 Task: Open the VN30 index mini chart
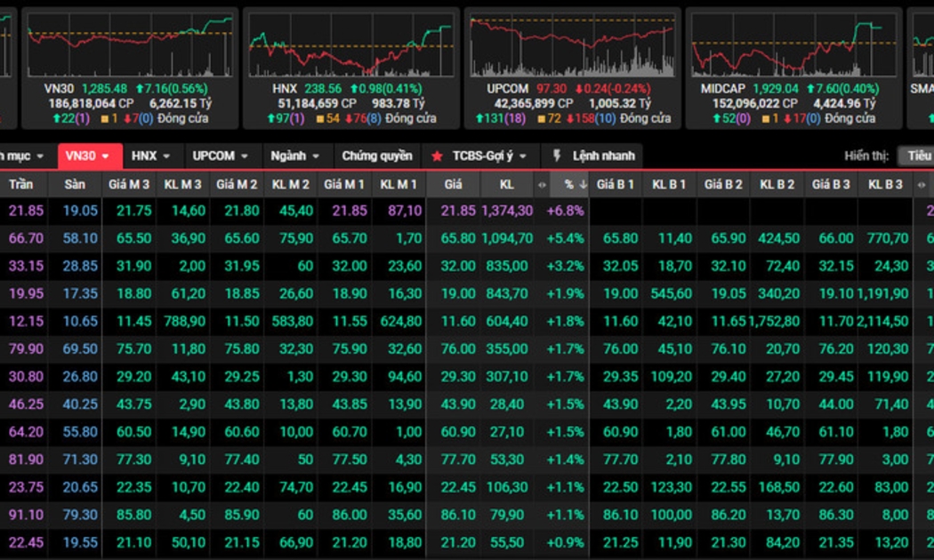tap(130, 45)
